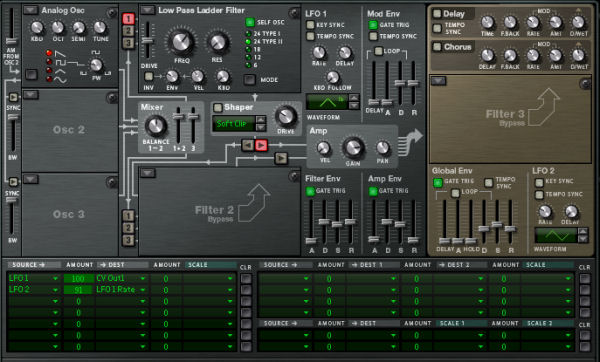Open the Filter 2 type dropdown
The height and width of the screenshot is (362, 600).
(x=147, y=173)
